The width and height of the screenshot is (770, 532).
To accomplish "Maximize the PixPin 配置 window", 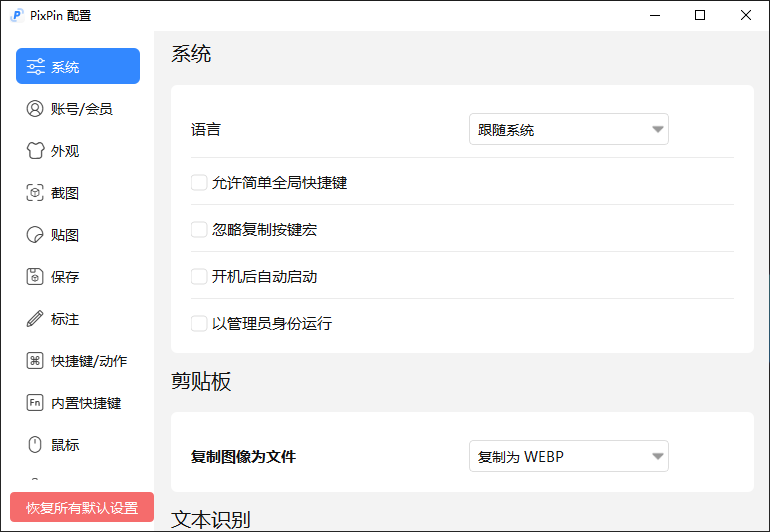I will (700, 15).
